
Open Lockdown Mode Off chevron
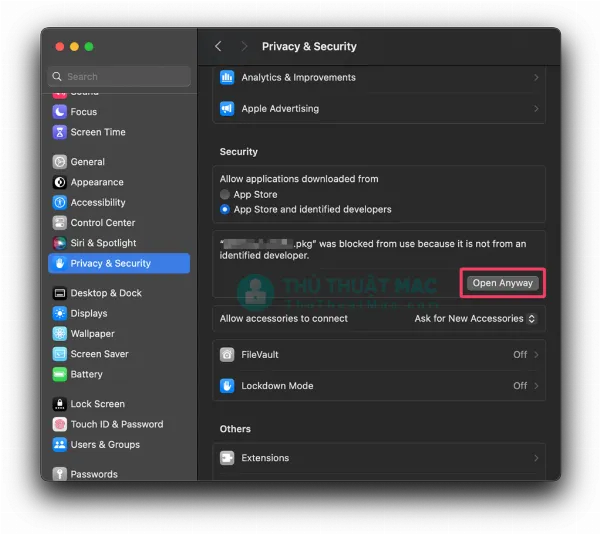point(536,386)
